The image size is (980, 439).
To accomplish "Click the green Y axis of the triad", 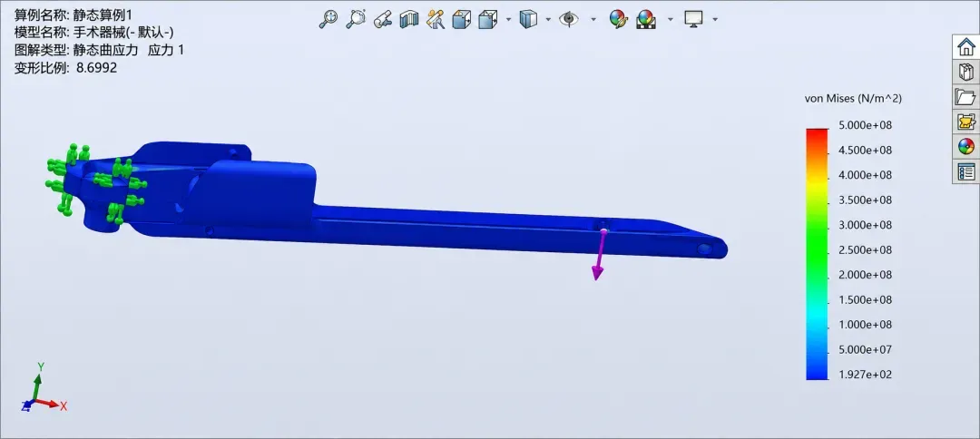I will (38, 380).
